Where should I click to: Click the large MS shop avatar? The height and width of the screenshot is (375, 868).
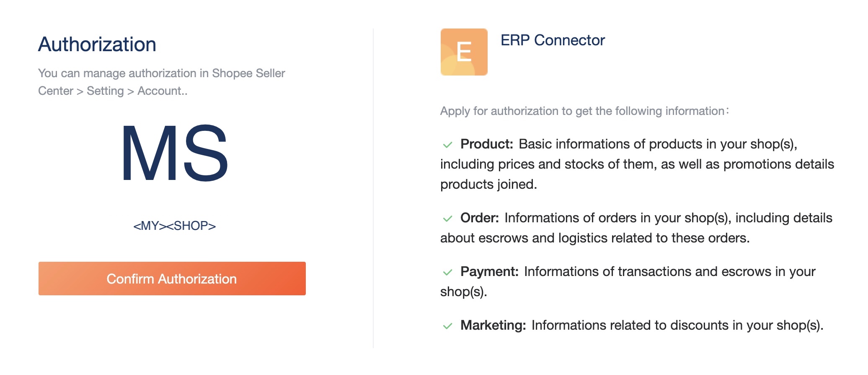[174, 154]
